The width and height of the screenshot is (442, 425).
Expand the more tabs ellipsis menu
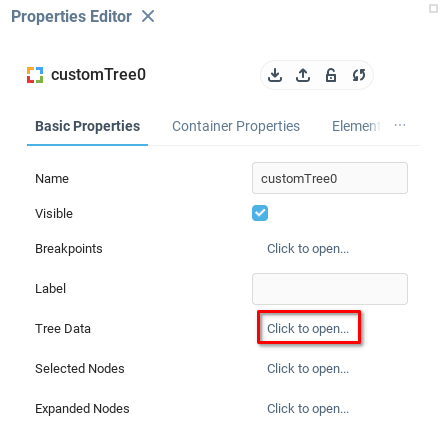(x=400, y=125)
